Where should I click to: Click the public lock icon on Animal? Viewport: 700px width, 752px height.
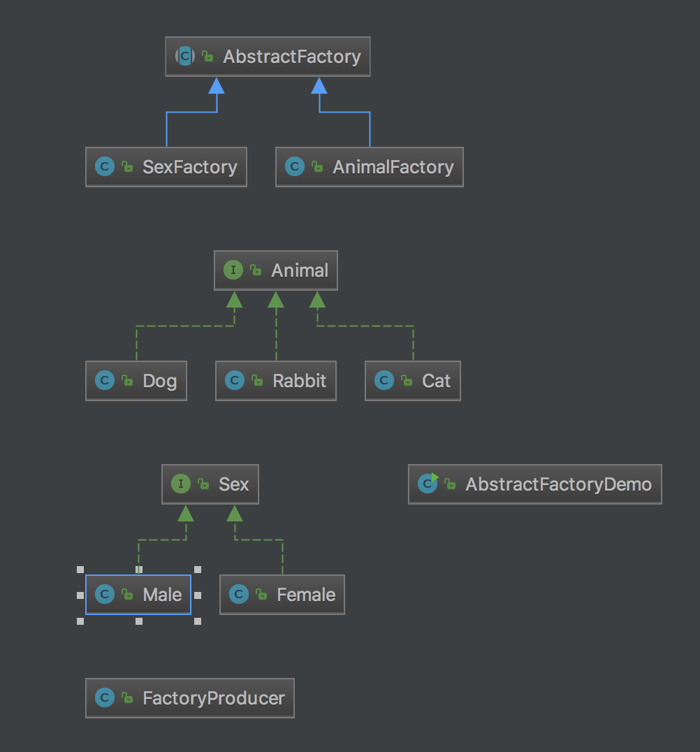(256, 270)
